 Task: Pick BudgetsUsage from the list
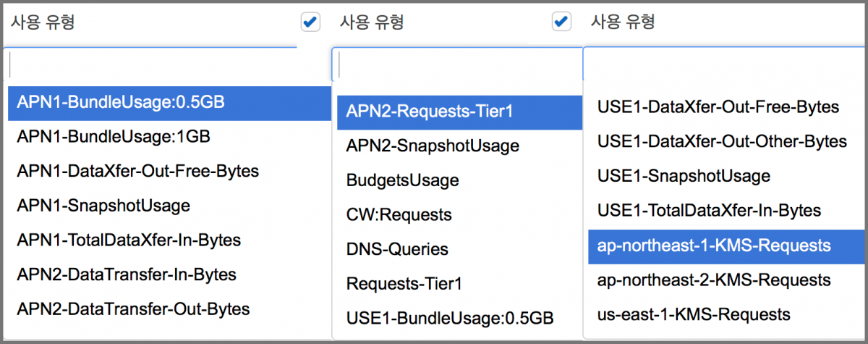pos(402,180)
